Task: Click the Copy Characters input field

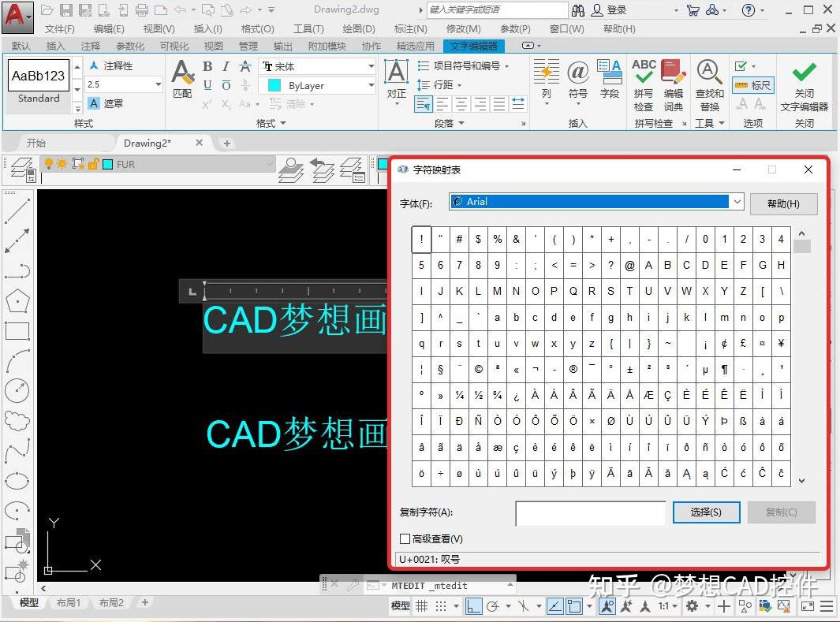Action: pos(590,513)
